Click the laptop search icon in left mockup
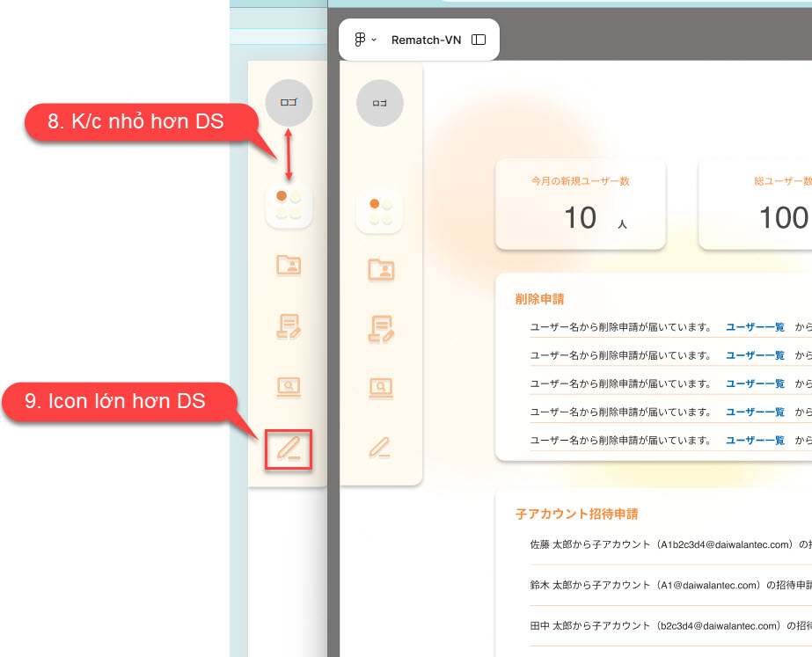The width and height of the screenshot is (812, 657). [x=289, y=386]
